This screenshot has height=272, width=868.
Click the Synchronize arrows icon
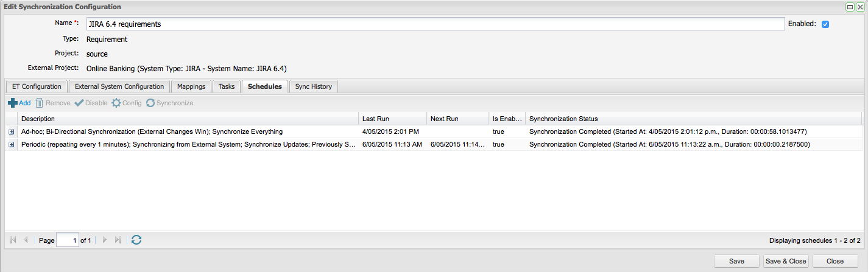coord(150,103)
